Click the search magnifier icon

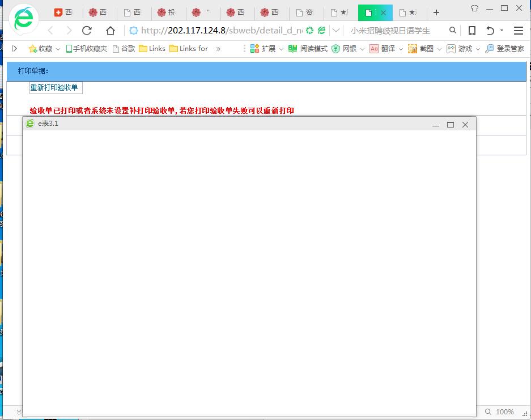(452, 31)
